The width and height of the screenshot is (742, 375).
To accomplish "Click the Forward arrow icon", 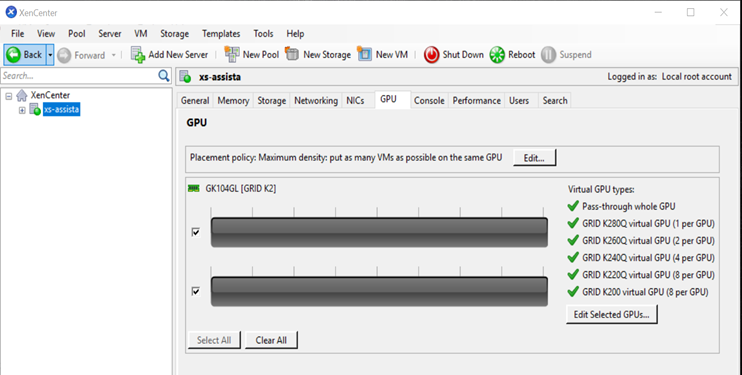I will pos(64,55).
